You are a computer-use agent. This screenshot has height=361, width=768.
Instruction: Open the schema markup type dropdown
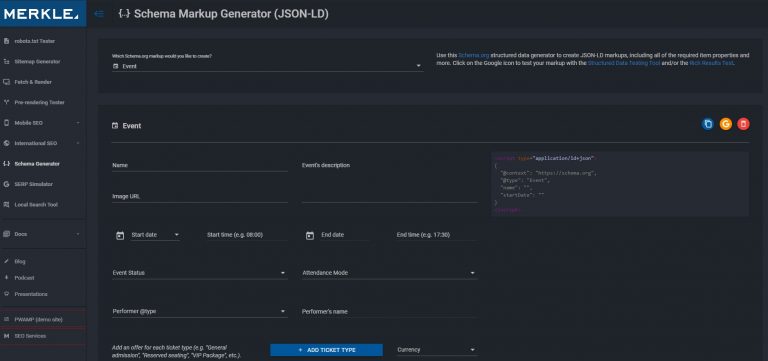[x=267, y=66]
